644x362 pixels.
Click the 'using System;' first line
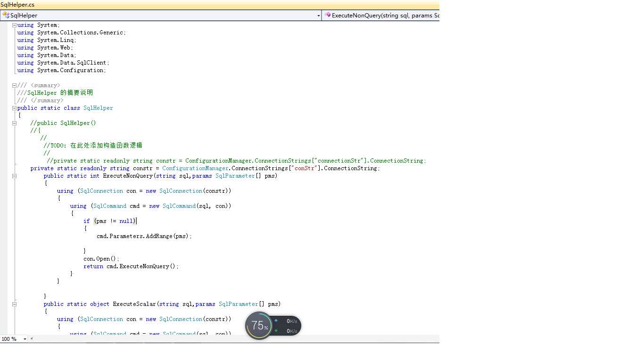39,25
